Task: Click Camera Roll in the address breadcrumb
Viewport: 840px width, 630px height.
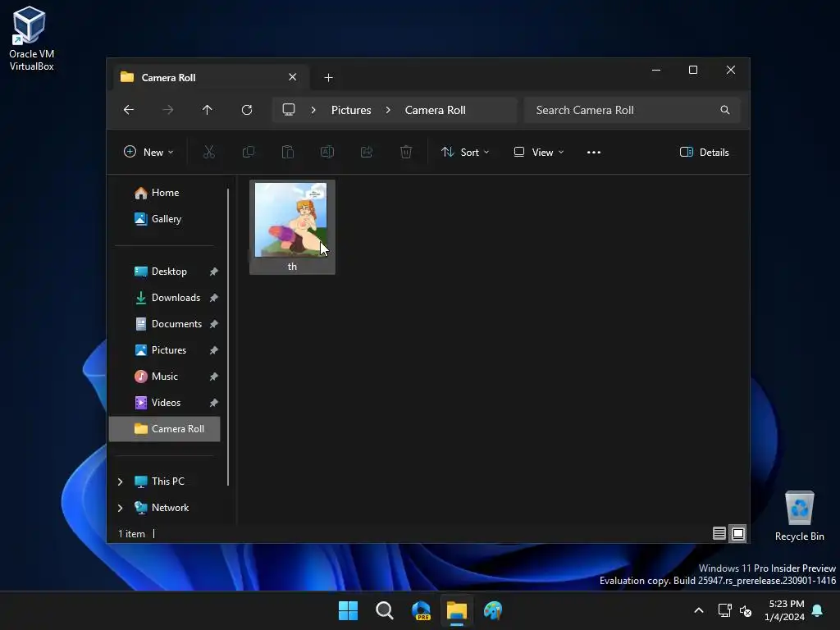Action: pyautogui.click(x=435, y=110)
